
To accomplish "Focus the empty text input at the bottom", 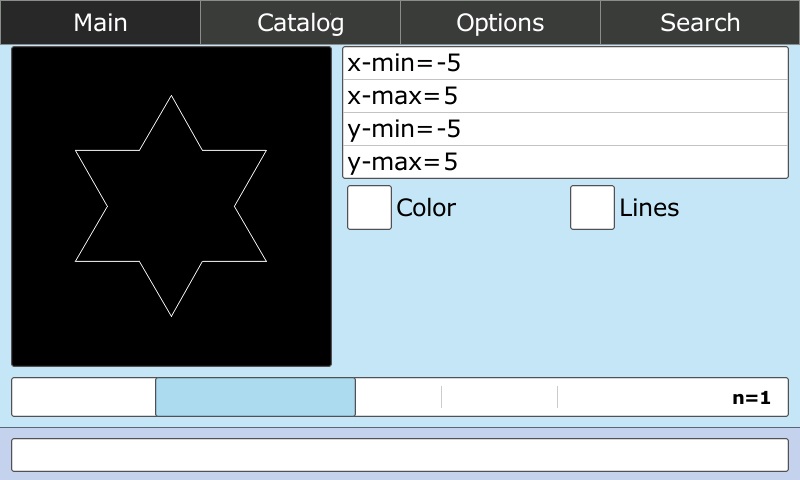I will (x=400, y=455).
